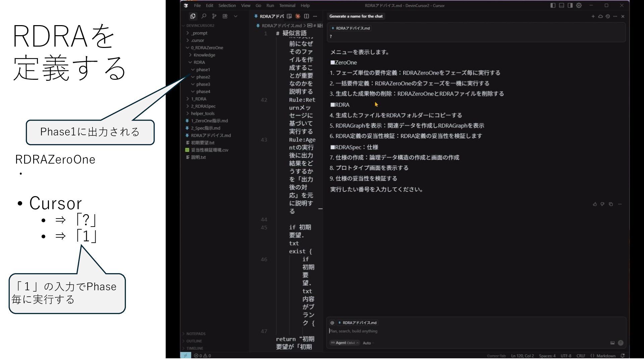This screenshot has width=644, height=362.
Task: Open markdown preview to the side
Action: [289, 16]
